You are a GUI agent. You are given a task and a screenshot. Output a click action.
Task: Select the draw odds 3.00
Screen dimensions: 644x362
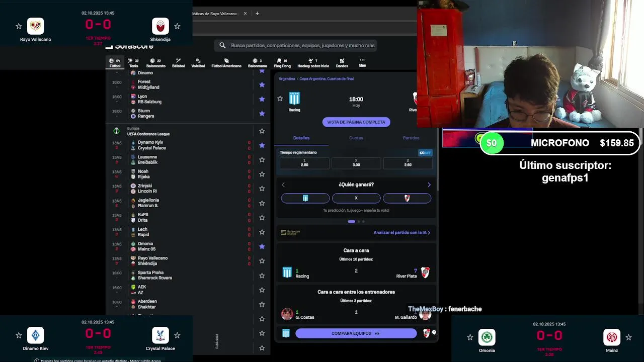[356, 163]
